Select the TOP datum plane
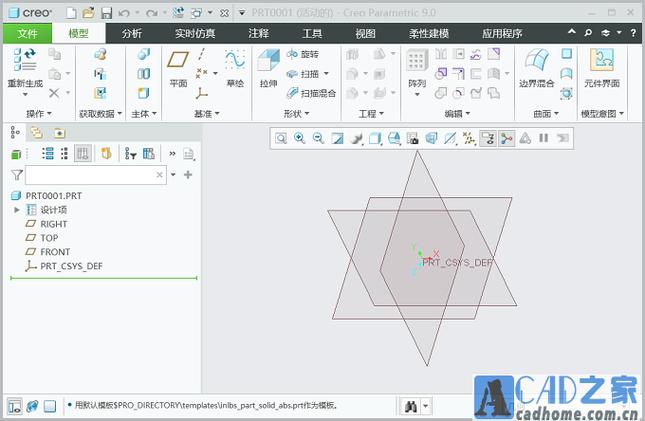Image resolution: width=645 pixels, height=421 pixels. coord(49,238)
